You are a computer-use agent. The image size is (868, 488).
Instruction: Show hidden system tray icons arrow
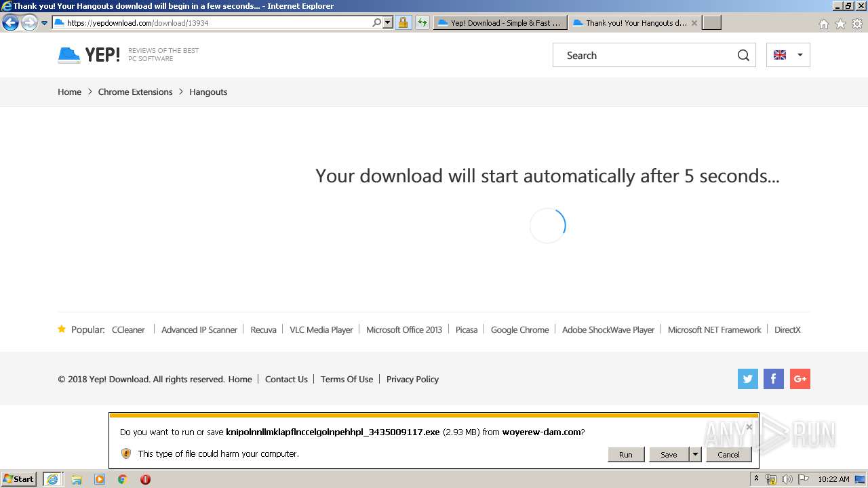click(x=757, y=479)
